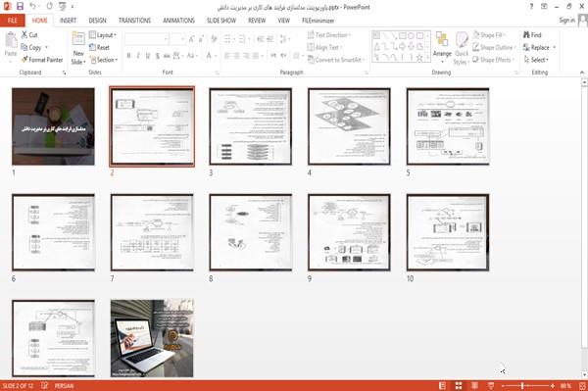Click the Cut scissors icon
This screenshot has width=588, height=391.
coord(24,35)
